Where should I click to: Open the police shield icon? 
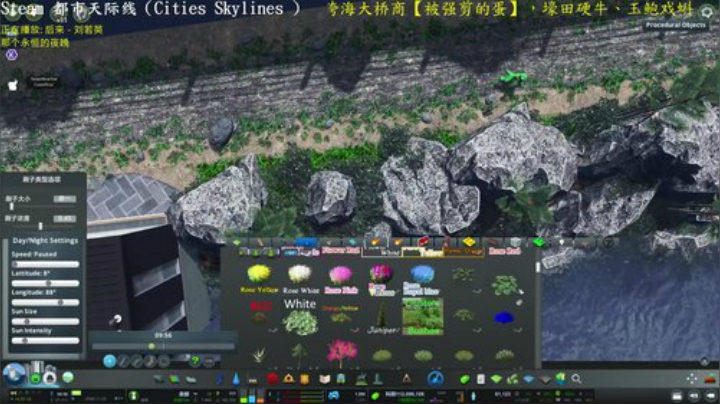coord(304,379)
